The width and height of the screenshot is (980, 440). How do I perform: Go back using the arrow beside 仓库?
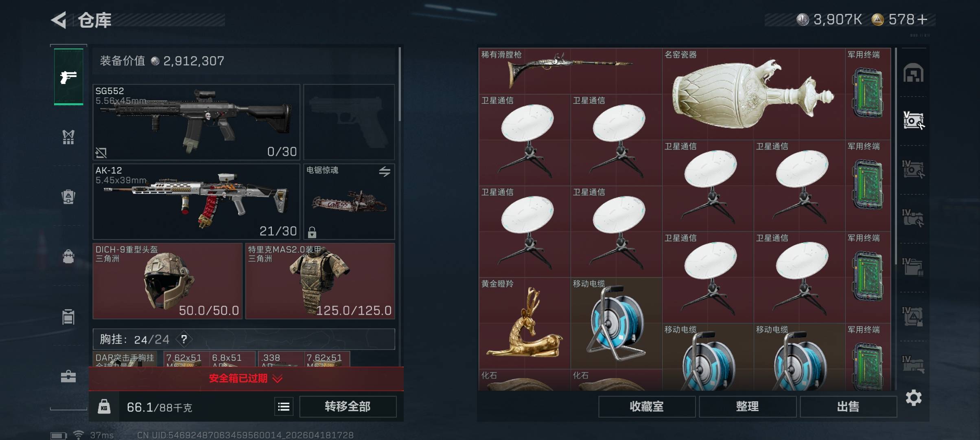[x=59, y=20]
